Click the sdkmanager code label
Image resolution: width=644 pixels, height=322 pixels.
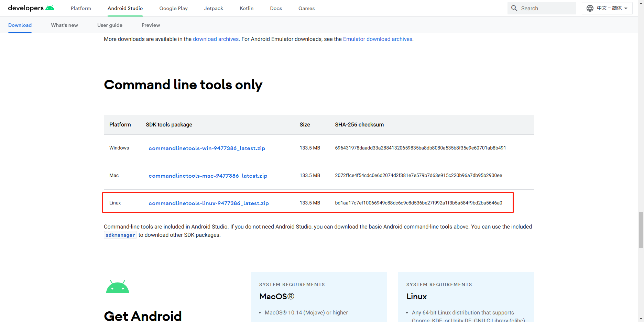[x=120, y=235]
